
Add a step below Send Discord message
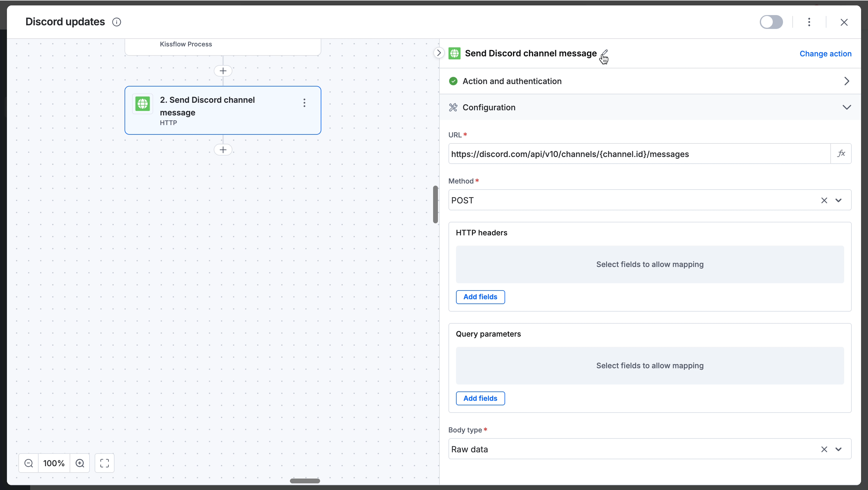coord(223,150)
